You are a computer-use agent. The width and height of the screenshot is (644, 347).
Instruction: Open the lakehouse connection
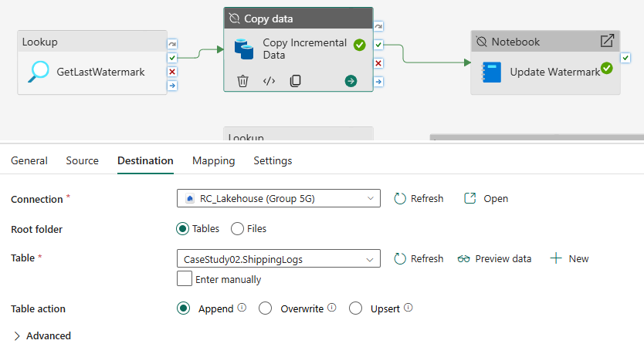coord(486,198)
